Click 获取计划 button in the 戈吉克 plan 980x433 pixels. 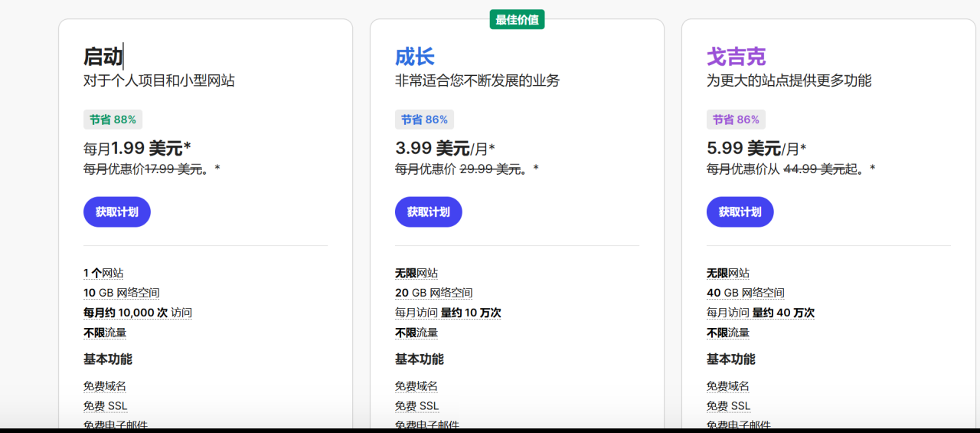point(740,212)
